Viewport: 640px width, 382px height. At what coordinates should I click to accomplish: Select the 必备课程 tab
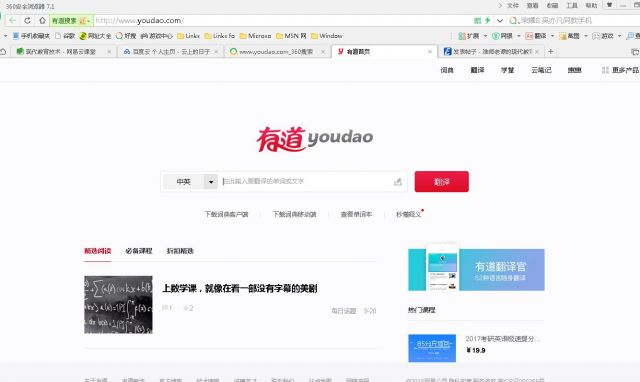(139, 251)
